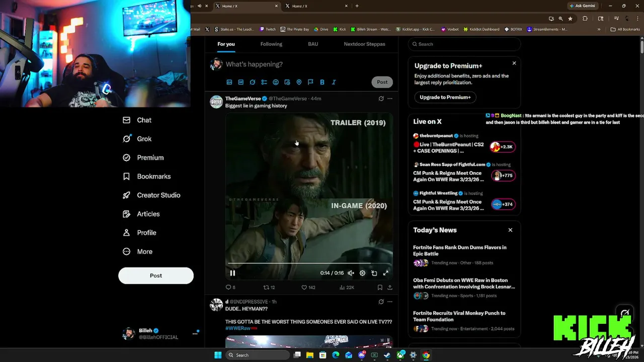This screenshot has height=362, width=644.
Task: Switch to the Following tab
Action: click(x=271, y=44)
